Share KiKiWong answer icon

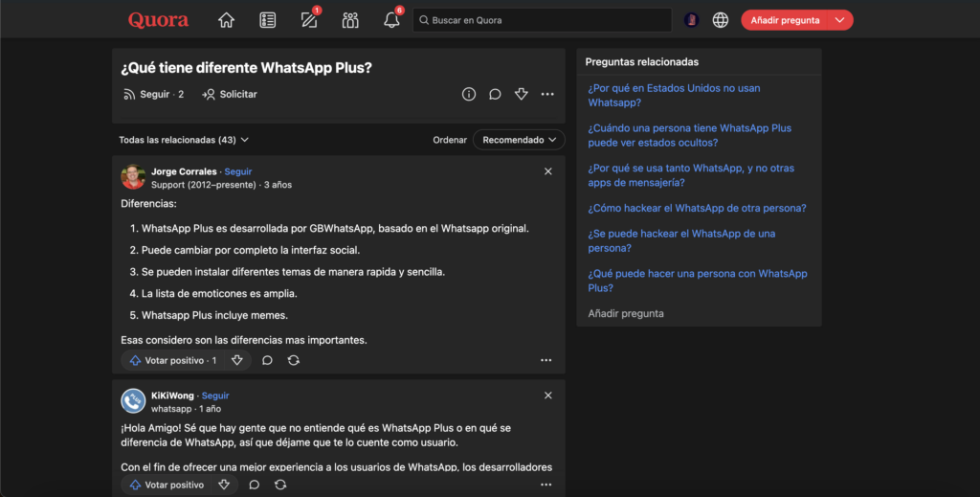coord(280,485)
